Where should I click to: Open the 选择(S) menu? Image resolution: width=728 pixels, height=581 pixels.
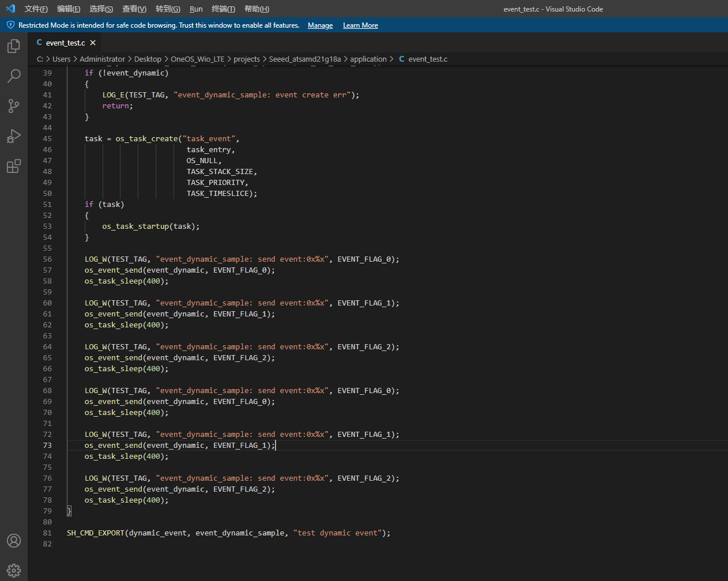click(x=101, y=9)
